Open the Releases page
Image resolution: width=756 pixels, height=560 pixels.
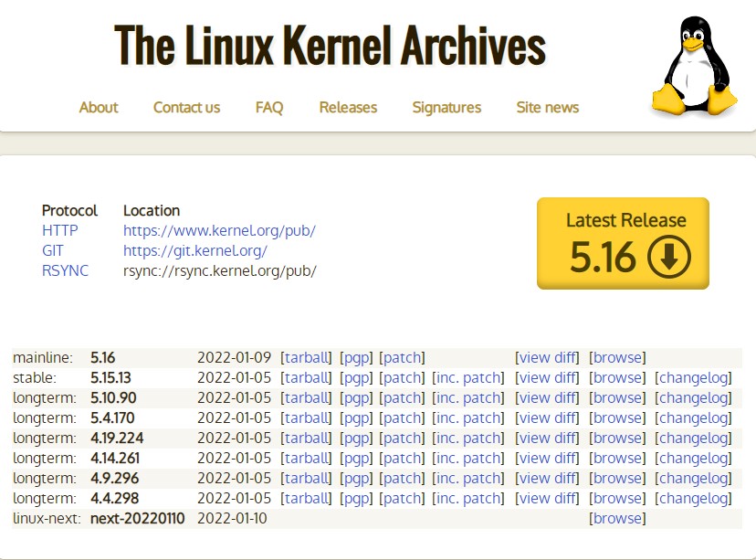[348, 108]
